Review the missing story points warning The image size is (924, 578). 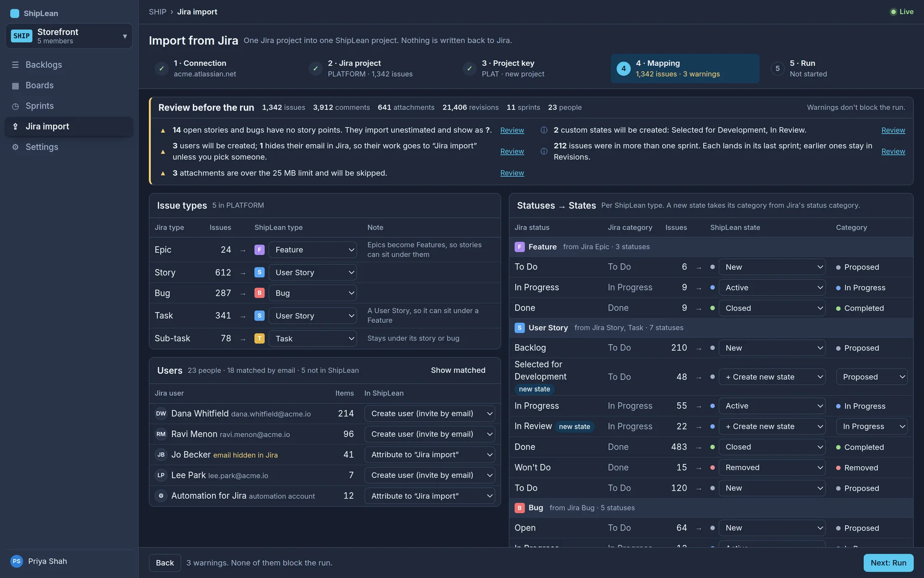click(x=512, y=130)
